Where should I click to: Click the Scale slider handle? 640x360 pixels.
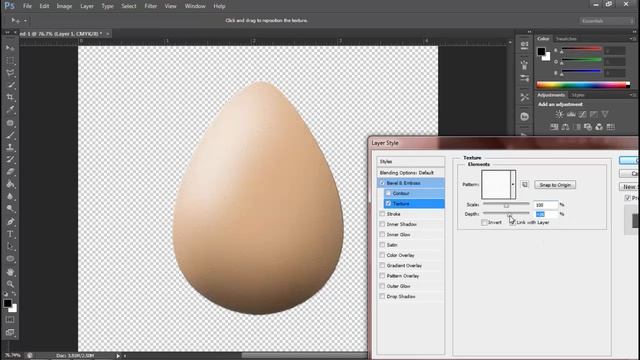pos(506,205)
